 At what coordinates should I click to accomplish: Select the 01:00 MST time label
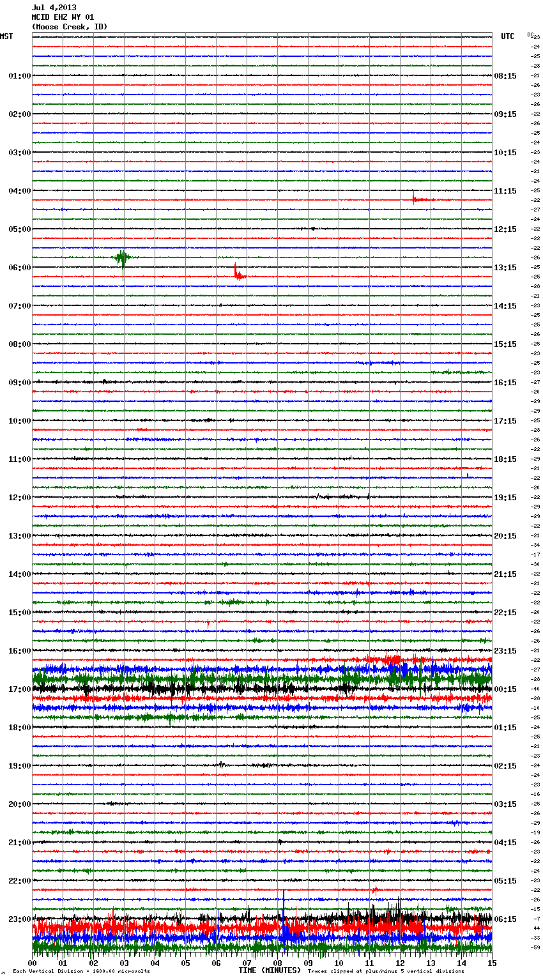pyautogui.click(x=20, y=75)
